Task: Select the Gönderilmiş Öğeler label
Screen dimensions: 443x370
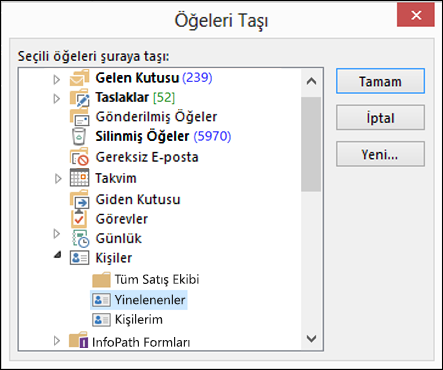Action: pos(156,117)
